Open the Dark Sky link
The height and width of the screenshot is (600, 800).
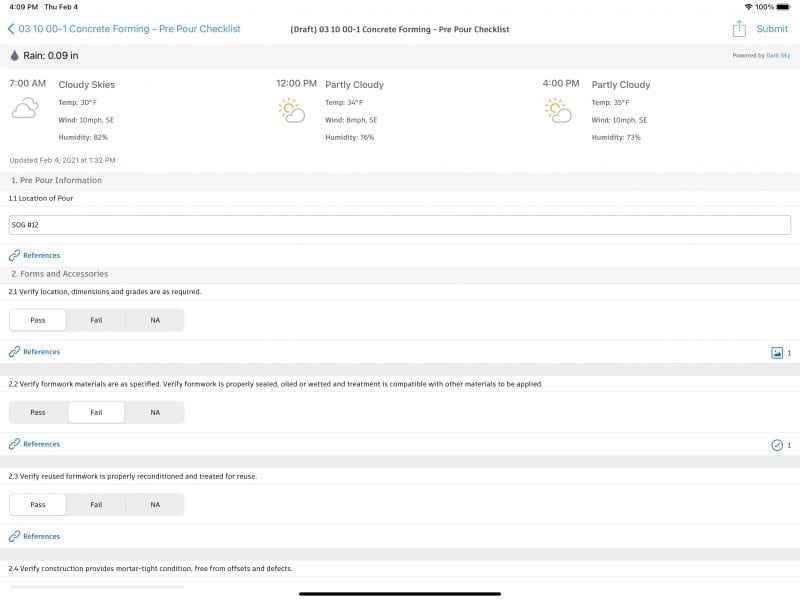(x=778, y=55)
